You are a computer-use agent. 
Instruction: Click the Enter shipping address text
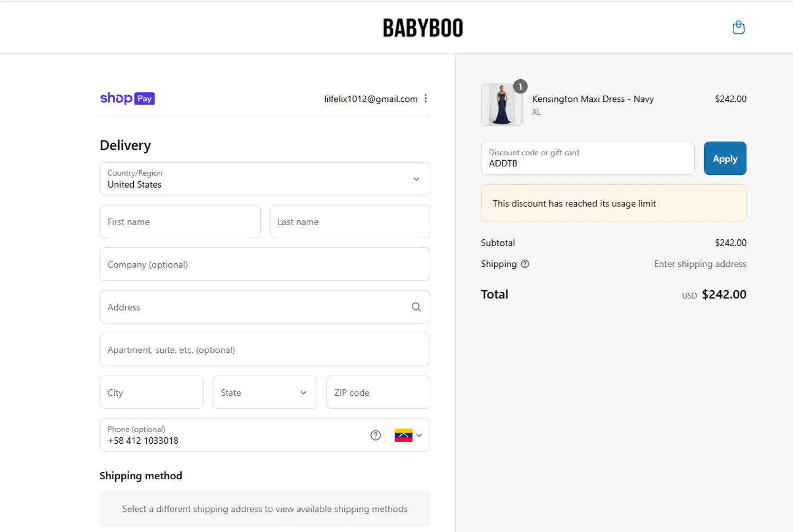coord(700,264)
